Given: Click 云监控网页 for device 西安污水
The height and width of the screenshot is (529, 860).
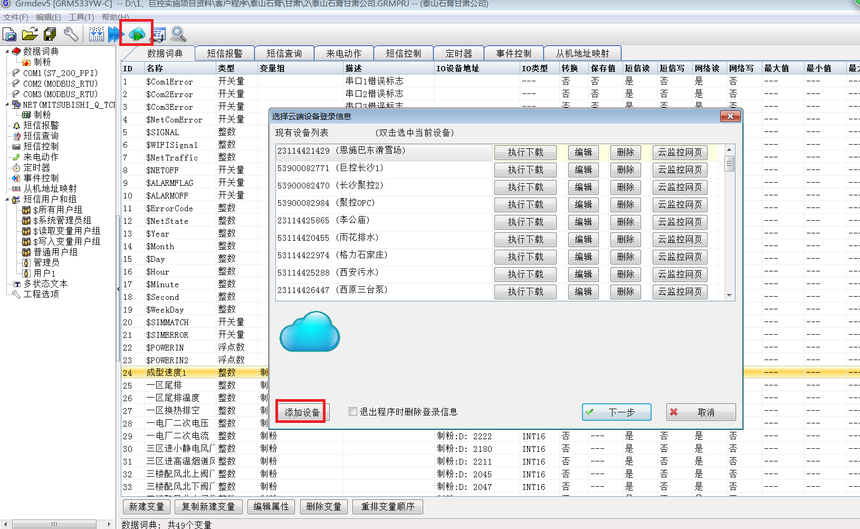Looking at the screenshot, I should tap(680, 274).
